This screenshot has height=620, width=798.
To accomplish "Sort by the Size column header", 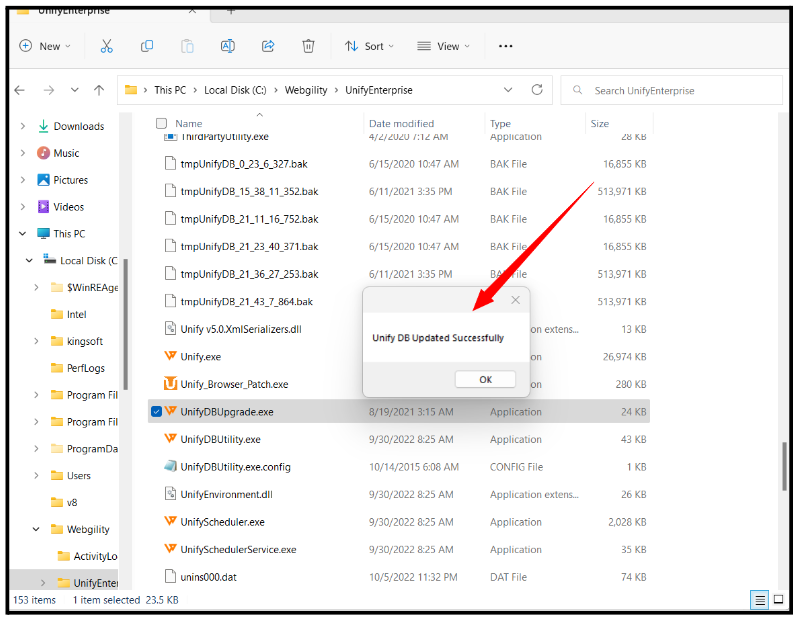I will 600,124.
